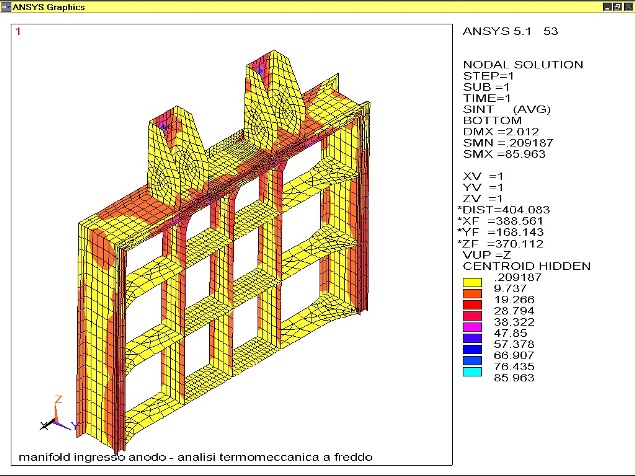Viewport: 635px width, 476px height.
Task: Click the SINT (AVG) label
Action: tap(507, 109)
